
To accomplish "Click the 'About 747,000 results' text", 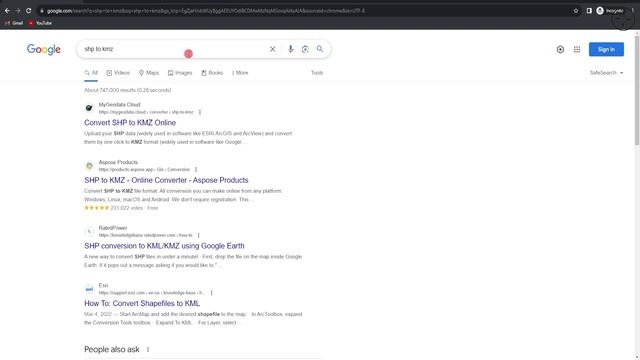I will pyautogui.click(x=127, y=90).
